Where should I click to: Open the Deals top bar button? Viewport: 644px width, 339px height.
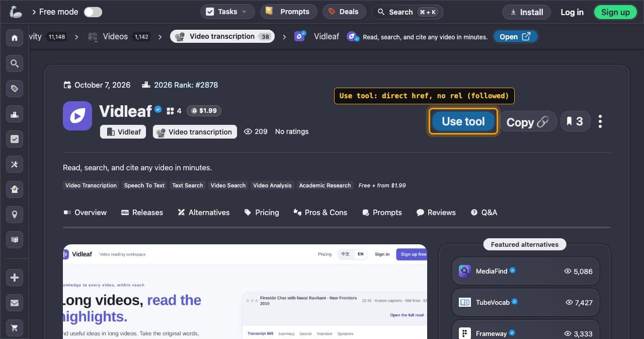click(344, 12)
